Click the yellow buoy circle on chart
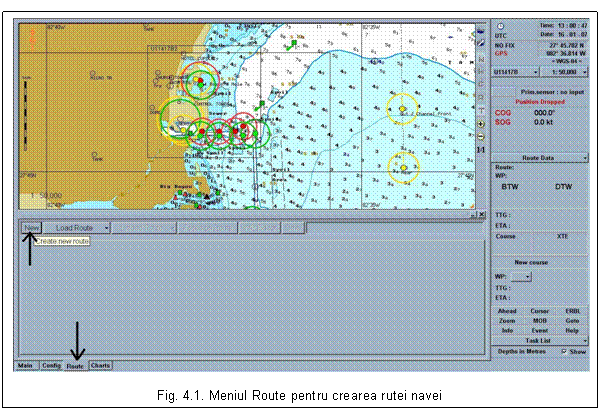This screenshot has width=602, height=411. coord(403,106)
